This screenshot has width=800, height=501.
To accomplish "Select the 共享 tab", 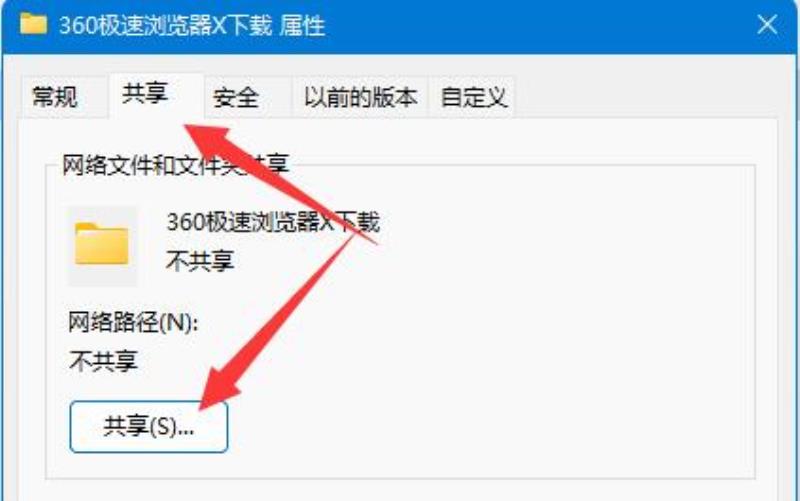I will [146, 94].
